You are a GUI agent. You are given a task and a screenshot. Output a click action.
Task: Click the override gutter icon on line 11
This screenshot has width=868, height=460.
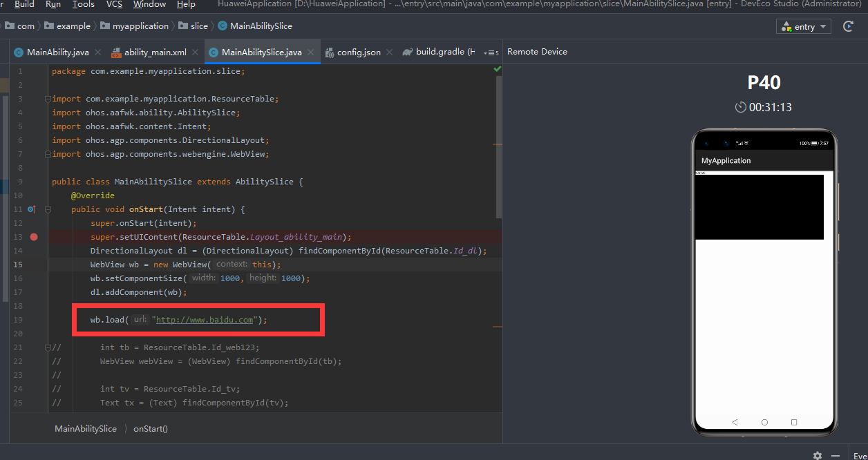tap(31, 209)
